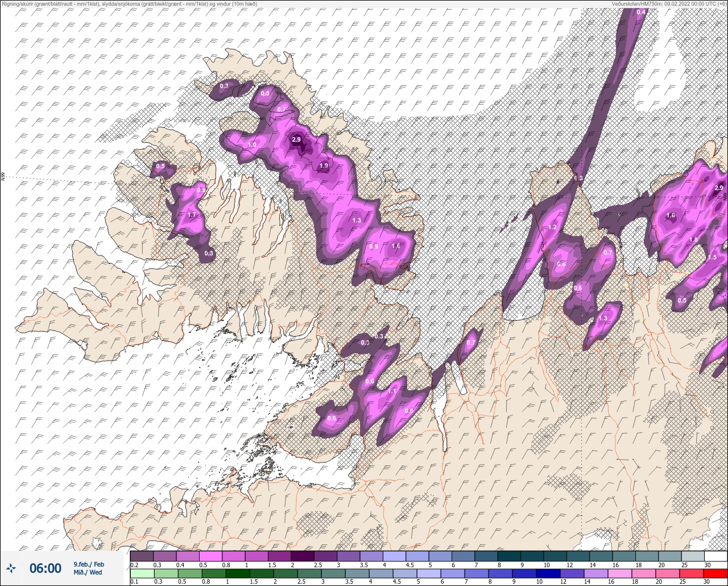
Task: Click the map title text starting 'Rigning/skúrir'
Action: tap(129, 3)
